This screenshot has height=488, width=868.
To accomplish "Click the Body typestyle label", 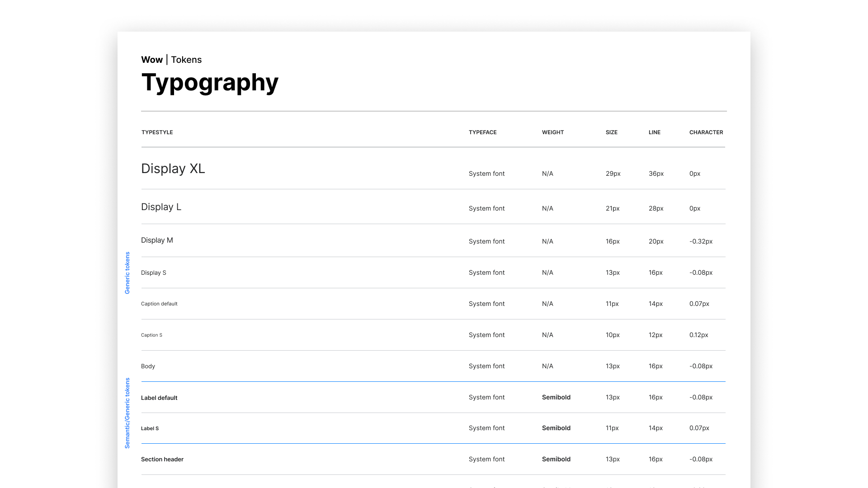I will [x=148, y=366].
